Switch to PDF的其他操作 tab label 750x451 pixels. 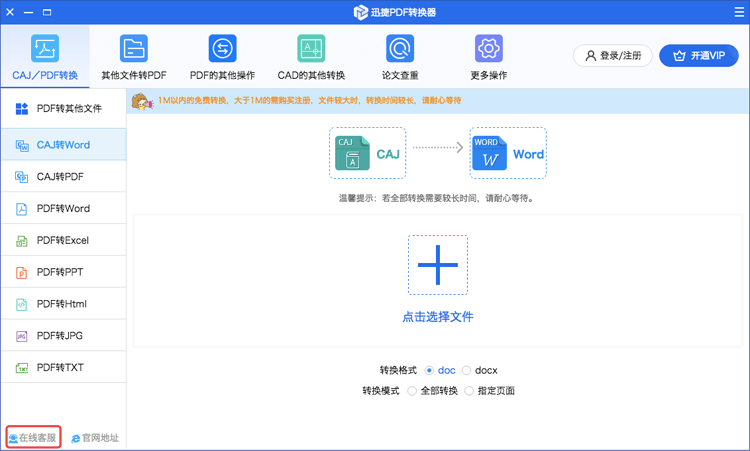(x=222, y=76)
